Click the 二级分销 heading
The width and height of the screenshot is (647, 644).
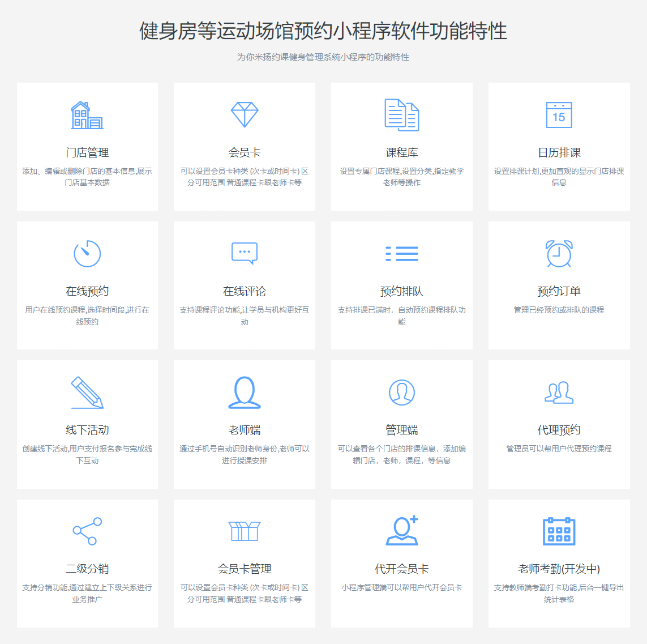tap(87, 569)
